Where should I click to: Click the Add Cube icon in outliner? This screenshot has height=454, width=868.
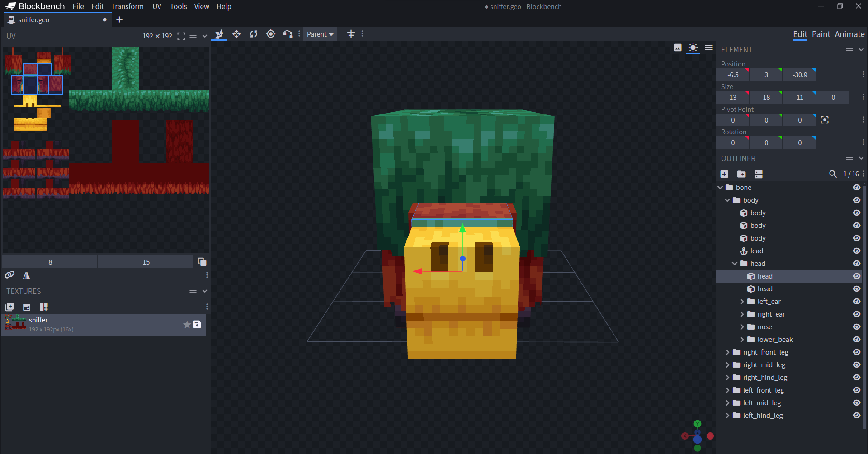724,174
